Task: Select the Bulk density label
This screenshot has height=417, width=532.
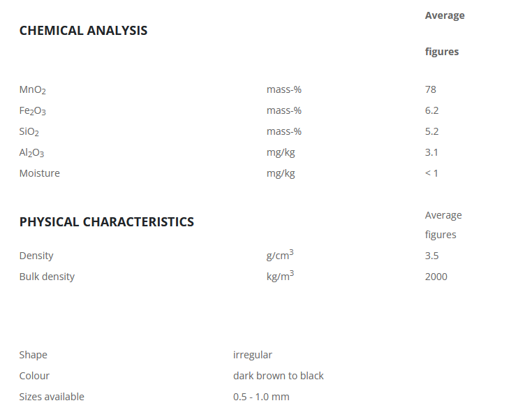Action: (x=47, y=277)
